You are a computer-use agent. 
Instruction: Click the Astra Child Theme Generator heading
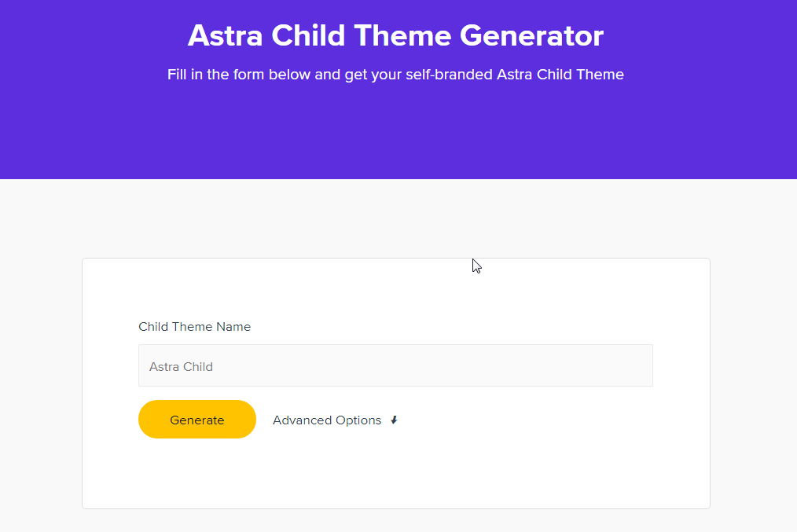pos(395,35)
